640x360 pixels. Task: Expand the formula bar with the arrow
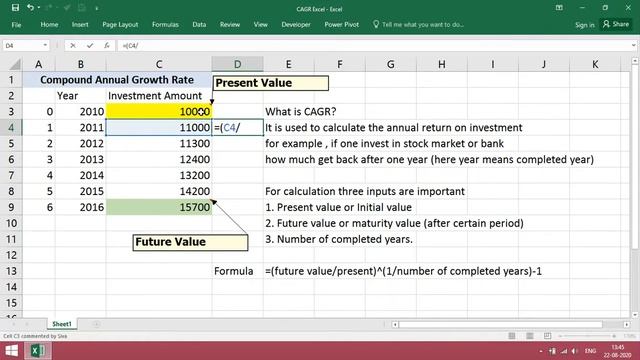pyautogui.click(x=633, y=45)
